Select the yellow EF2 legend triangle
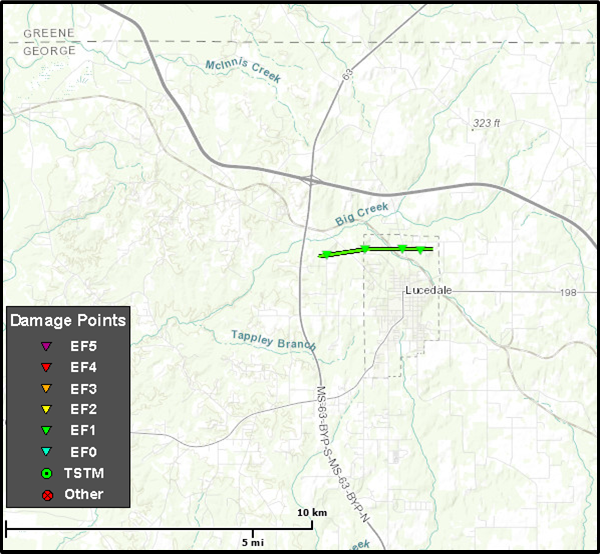The width and height of the screenshot is (600, 554). click(x=46, y=409)
